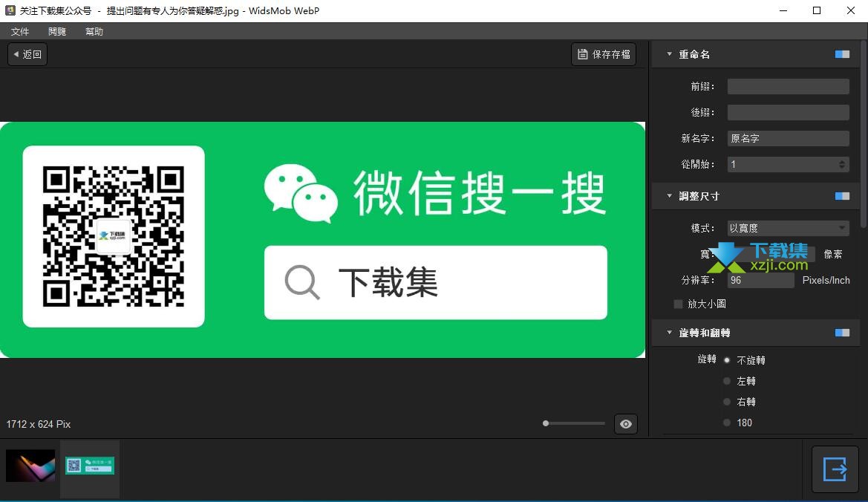Click the 保存存檔 save button

tap(604, 54)
